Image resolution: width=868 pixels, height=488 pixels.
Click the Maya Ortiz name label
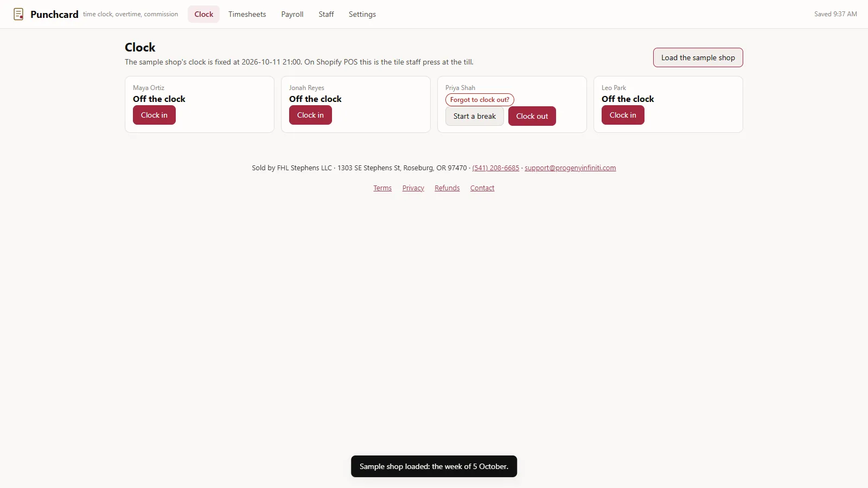[x=149, y=88]
